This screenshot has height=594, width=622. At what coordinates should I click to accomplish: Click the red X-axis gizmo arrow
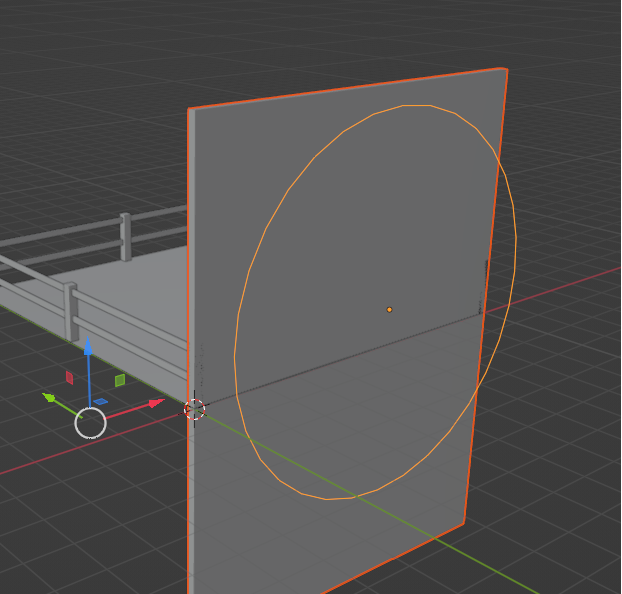coord(156,404)
